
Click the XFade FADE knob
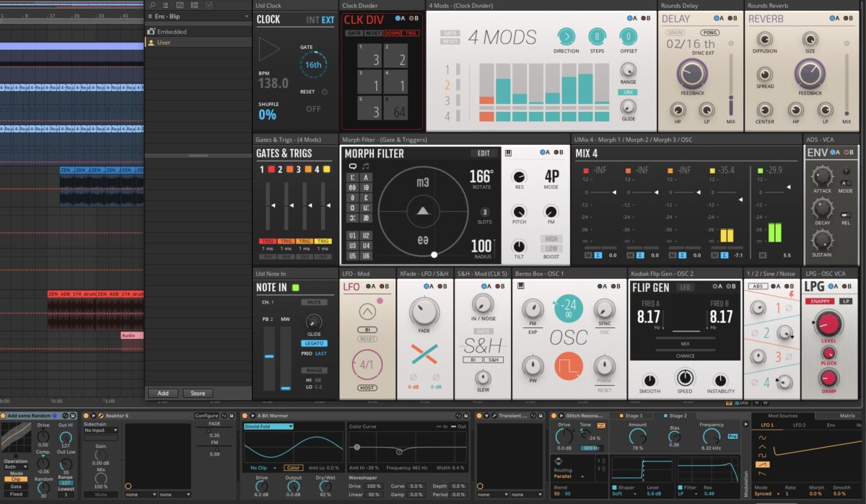coord(424,312)
